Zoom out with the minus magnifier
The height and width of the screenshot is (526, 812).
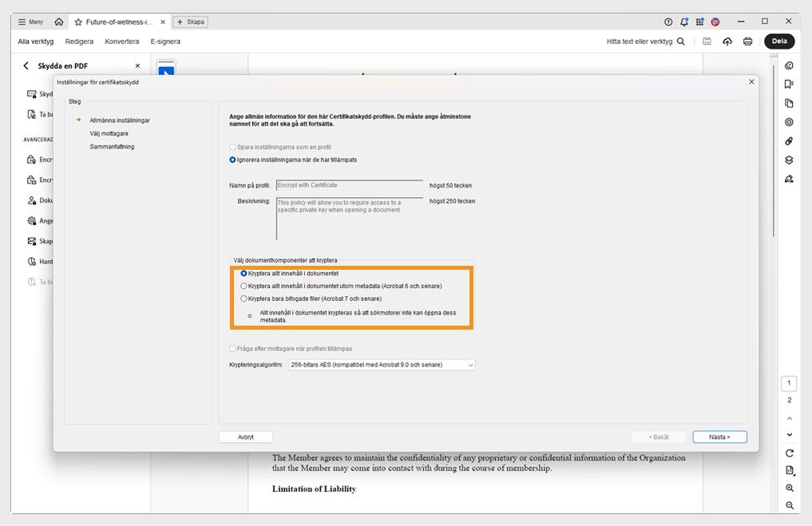pyautogui.click(x=789, y=505)
